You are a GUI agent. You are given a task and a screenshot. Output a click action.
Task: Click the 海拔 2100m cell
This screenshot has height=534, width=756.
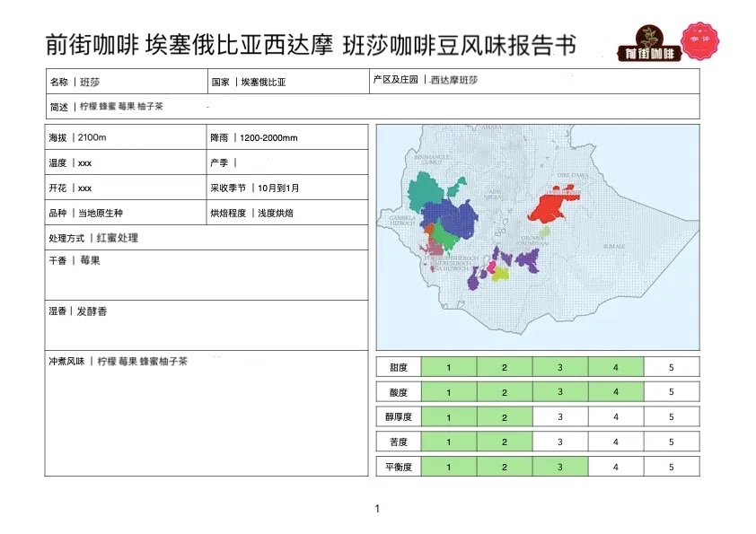pos(126,137)
